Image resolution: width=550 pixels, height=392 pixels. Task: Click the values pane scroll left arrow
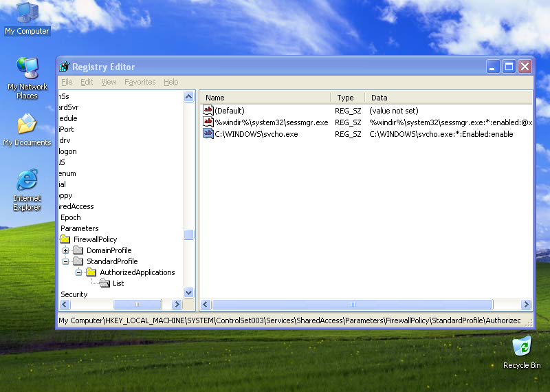(206, 304)
